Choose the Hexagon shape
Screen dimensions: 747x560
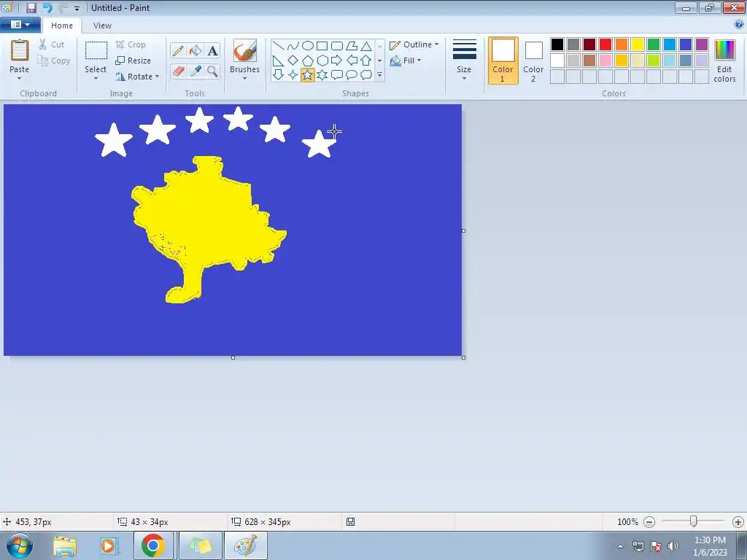[322, 61]
